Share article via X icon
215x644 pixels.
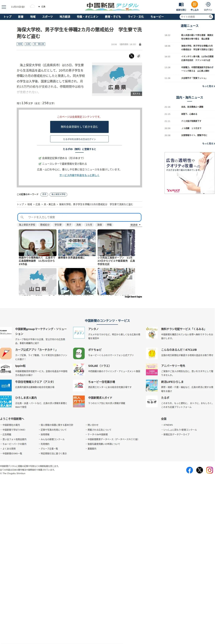click(132, 56)
